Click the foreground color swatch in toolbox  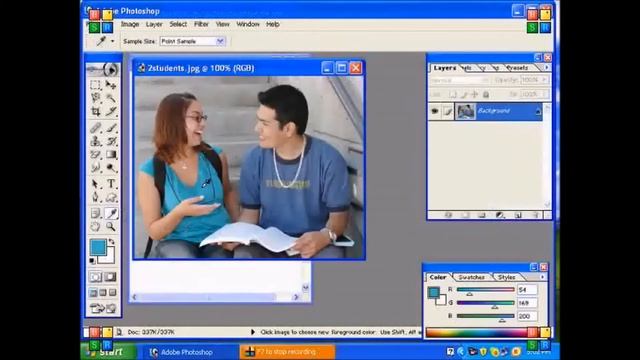click(x=98, y=247)
